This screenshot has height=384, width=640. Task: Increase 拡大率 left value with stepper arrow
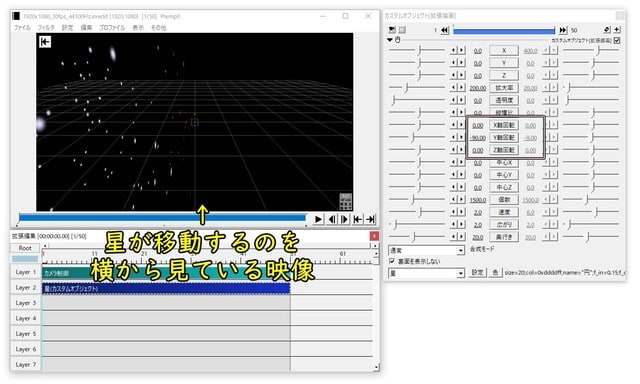(461, 88)
